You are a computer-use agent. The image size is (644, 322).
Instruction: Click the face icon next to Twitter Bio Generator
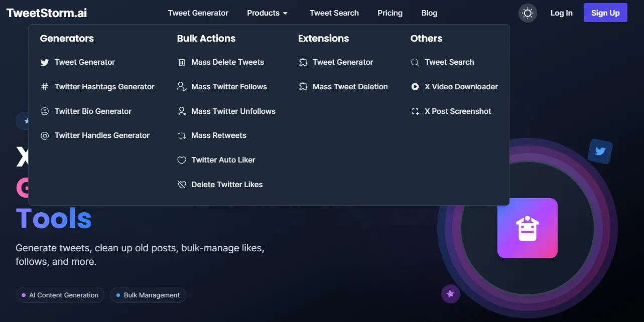click(45, 111)
